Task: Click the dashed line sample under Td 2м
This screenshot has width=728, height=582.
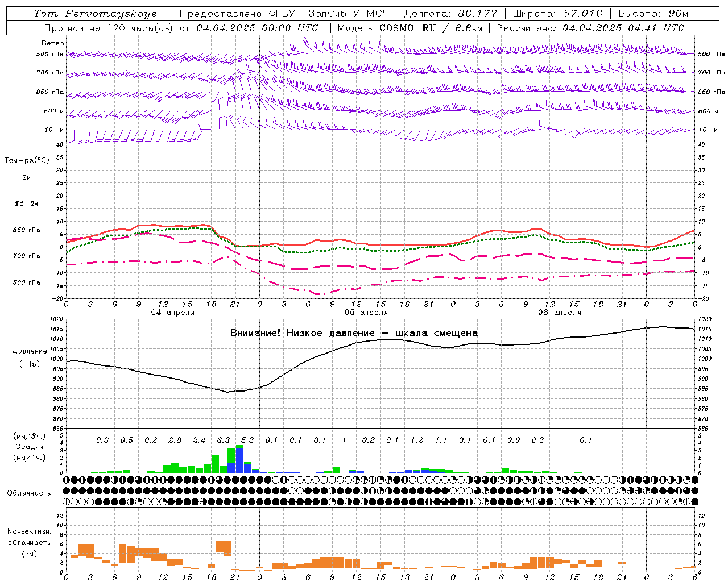Action: coord(26,210)
